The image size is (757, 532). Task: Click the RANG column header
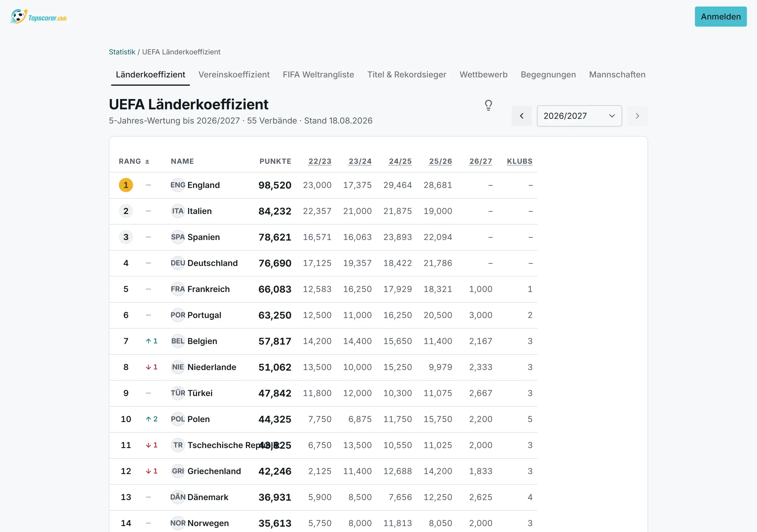click(130, 161)
